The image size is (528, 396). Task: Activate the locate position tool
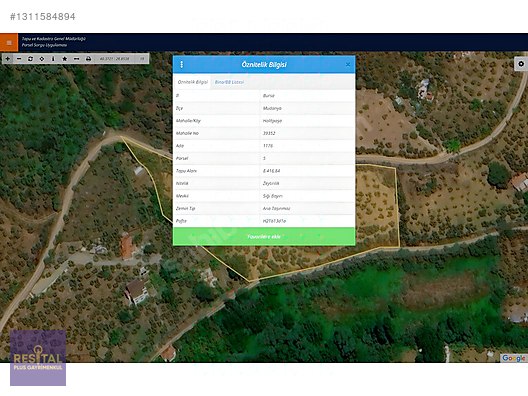click(42, 59)
